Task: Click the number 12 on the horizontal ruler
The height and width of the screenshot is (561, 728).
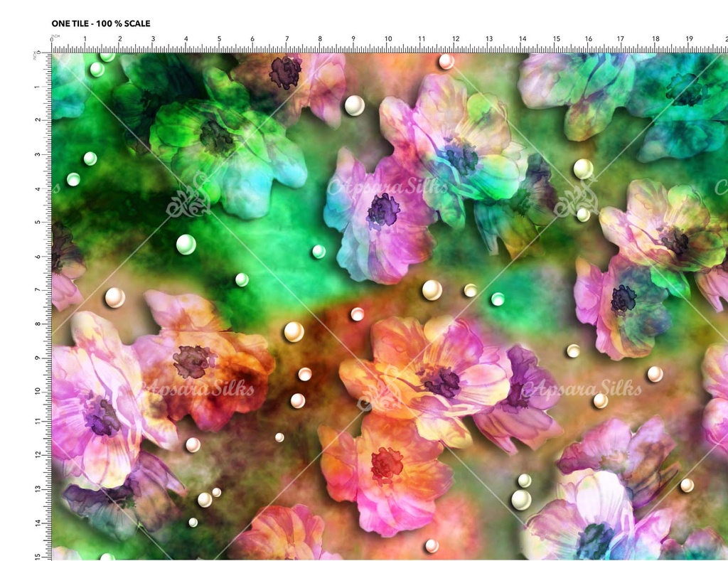Action: (456, 39)
